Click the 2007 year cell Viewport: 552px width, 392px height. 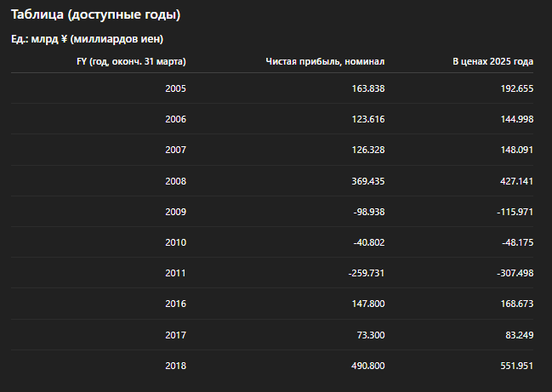click(x=175, y=151)
